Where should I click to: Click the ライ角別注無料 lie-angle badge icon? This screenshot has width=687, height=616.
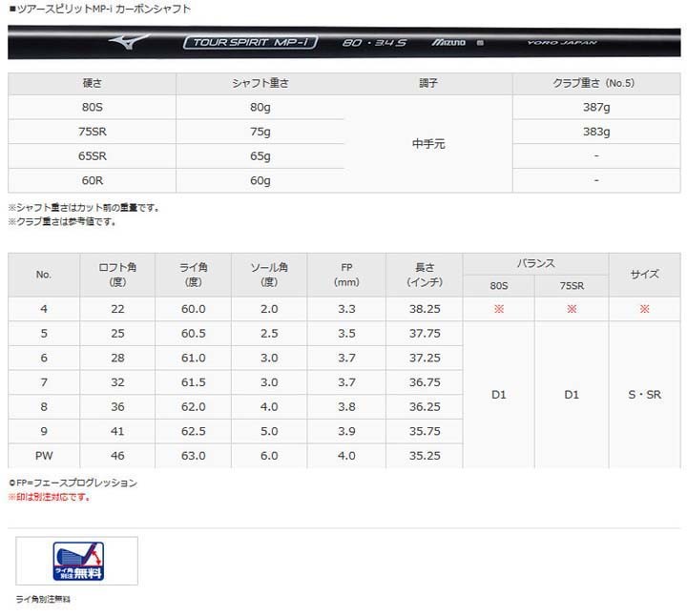78,561
